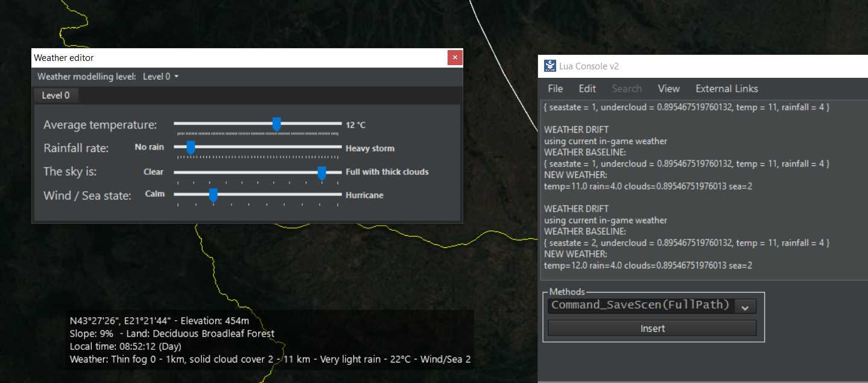
Task: Click the sky cloud cover slider handle
Action: [x=322, y=173]
